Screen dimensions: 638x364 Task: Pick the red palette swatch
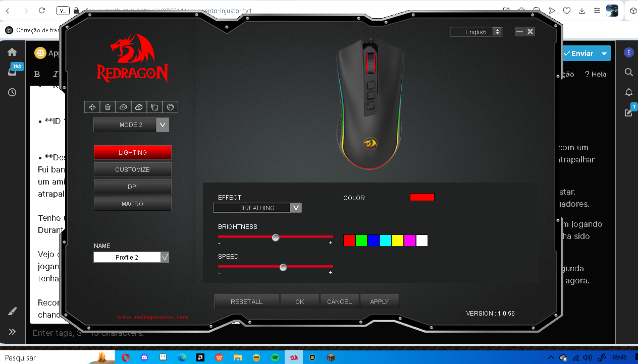click(x=349, y=240)
